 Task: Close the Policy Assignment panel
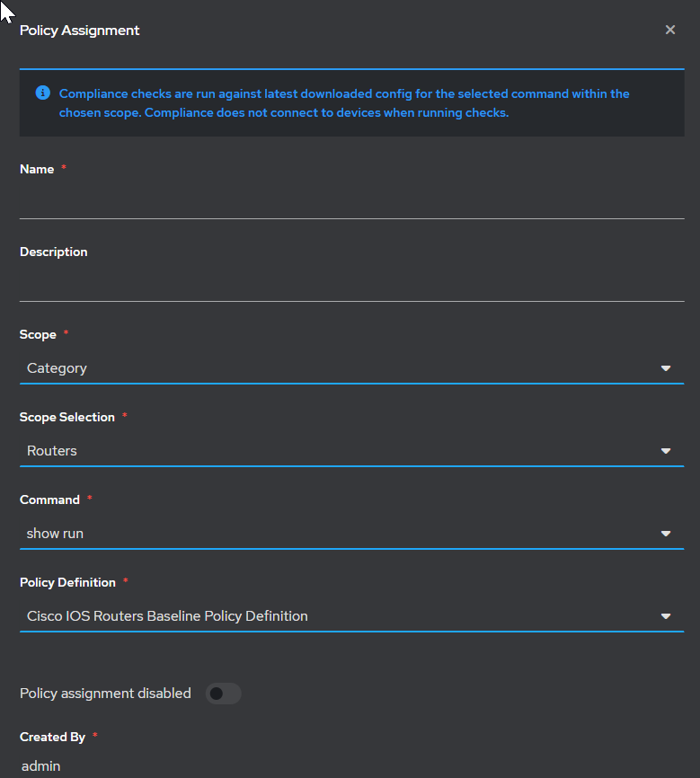[x=669, y=30]
